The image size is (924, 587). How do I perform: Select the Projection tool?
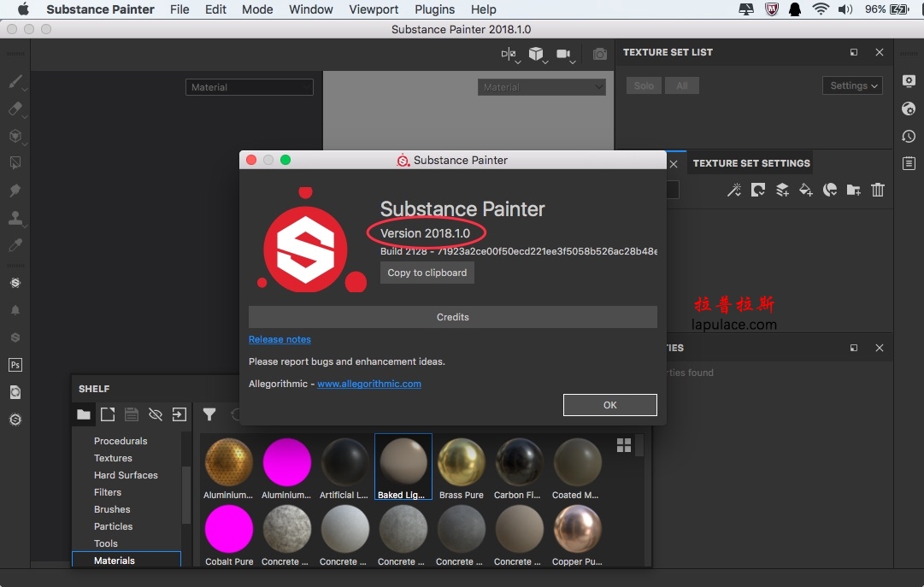pyautogui.click(x=15, y=136)
